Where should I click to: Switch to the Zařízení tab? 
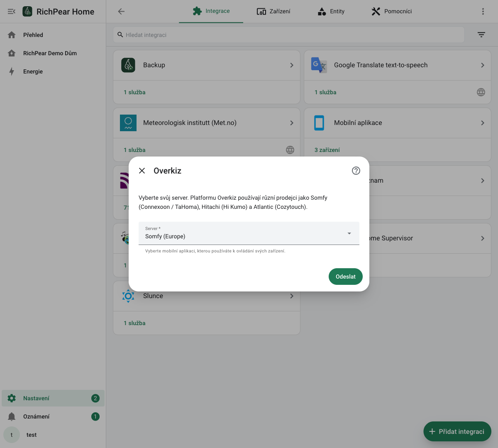[273, 11]
